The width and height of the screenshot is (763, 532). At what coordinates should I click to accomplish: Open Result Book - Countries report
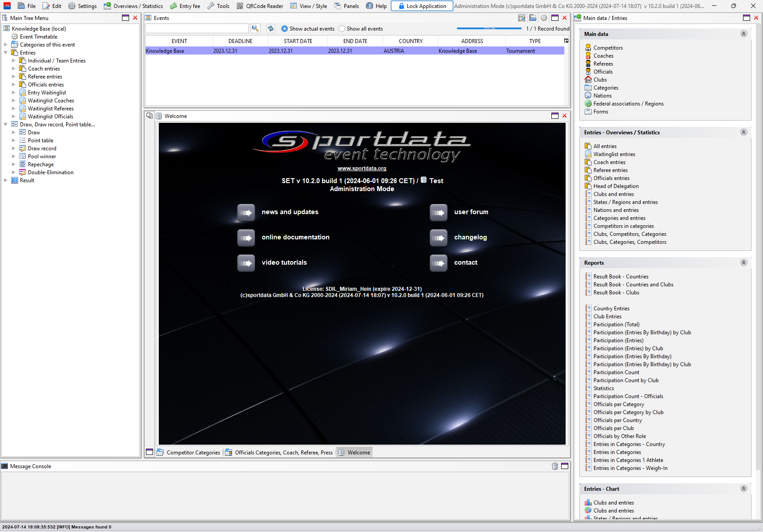pyautogui.click(x=621, y=277)
